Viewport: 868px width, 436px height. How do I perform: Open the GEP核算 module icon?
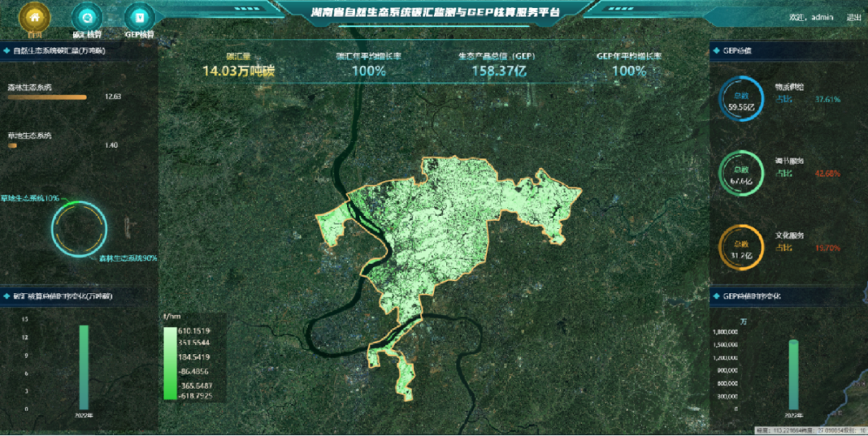pos(139,17)
